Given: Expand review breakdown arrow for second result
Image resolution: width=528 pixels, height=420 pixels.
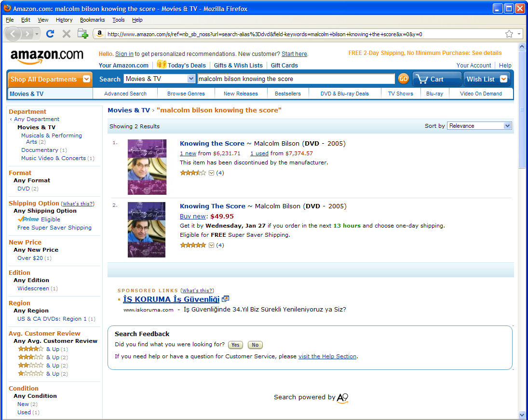Looking at the screenshot, I should point(212,245).
